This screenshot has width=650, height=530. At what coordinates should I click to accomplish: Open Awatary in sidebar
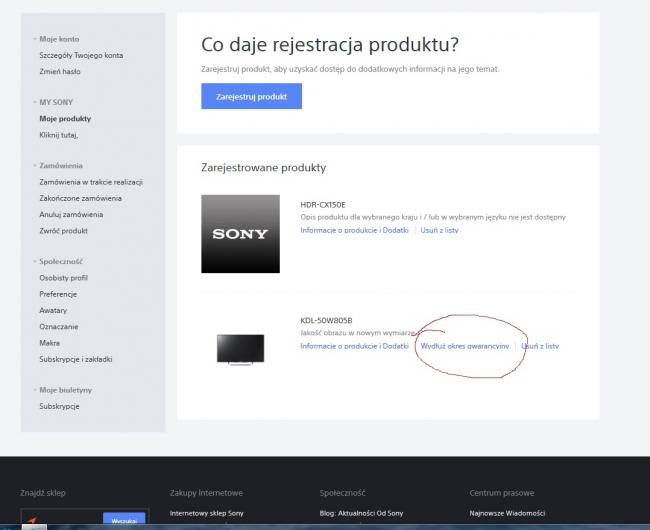(53, 310)
